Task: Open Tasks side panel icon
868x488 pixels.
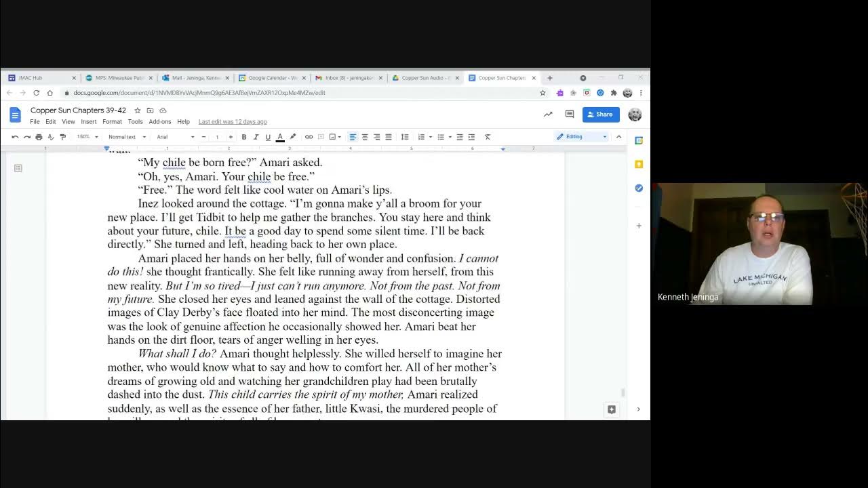Action: (x=639, y=188)
